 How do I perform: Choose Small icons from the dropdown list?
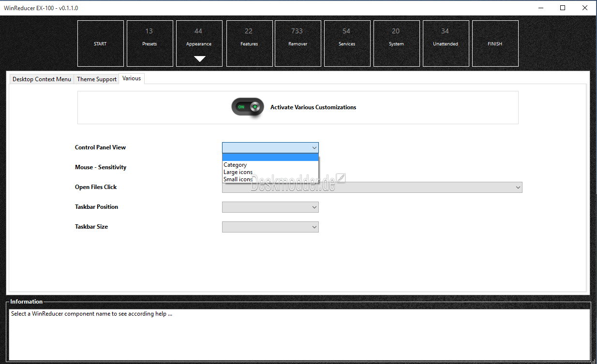pyautogui.click(x=270, y=179)
